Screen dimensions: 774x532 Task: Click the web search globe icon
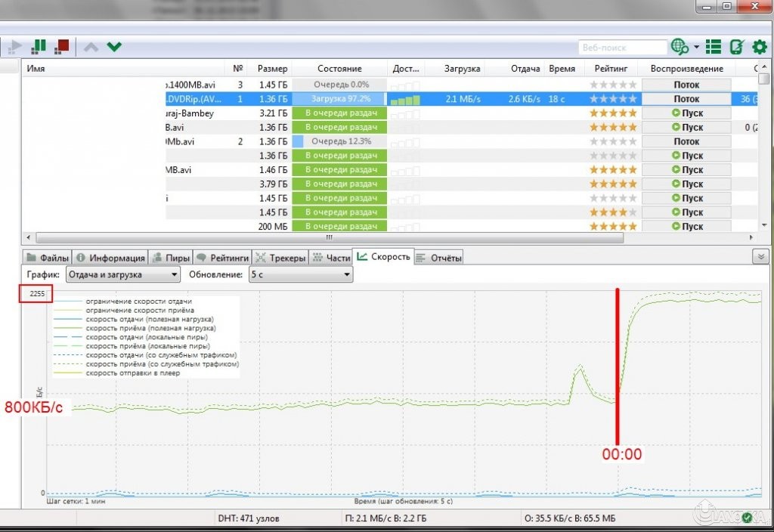pos(679,47)
